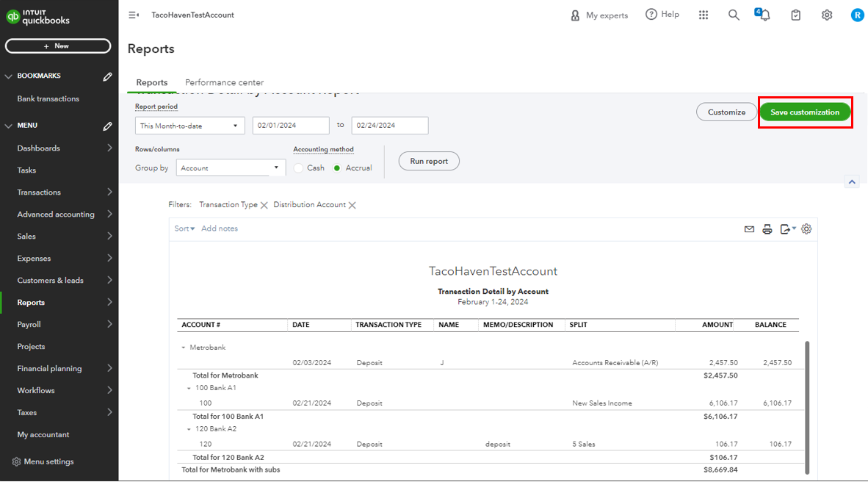Collapse the Metrobank account group

pyautogui.click(x=184, y=348)
